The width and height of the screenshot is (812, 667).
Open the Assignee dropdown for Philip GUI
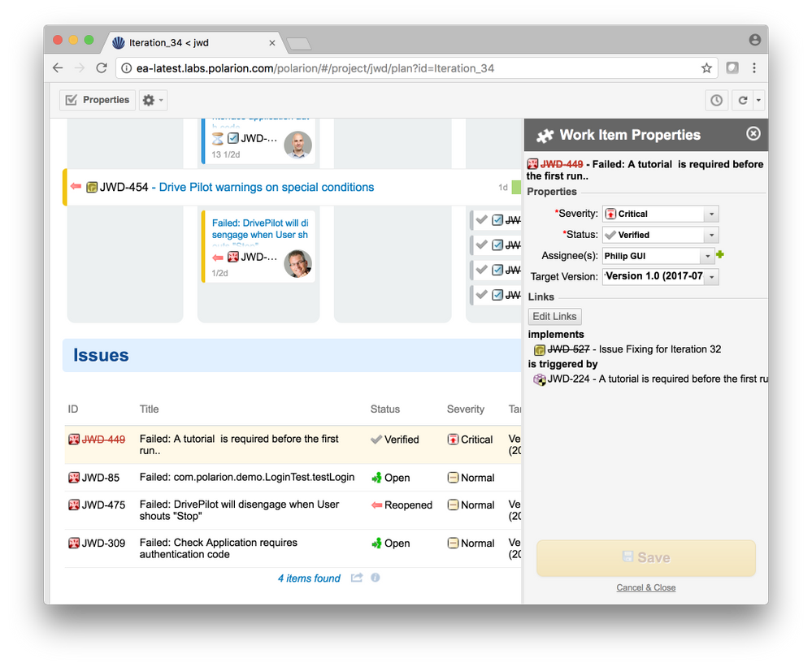707,256
